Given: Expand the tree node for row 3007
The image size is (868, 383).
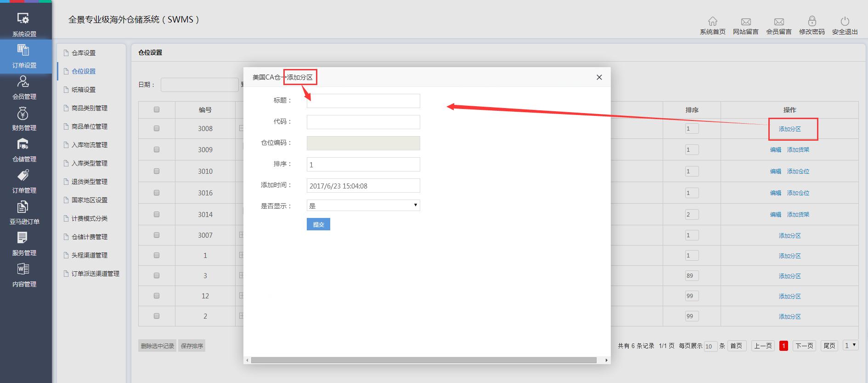Looking at the screenshot, I should point(241,235).
